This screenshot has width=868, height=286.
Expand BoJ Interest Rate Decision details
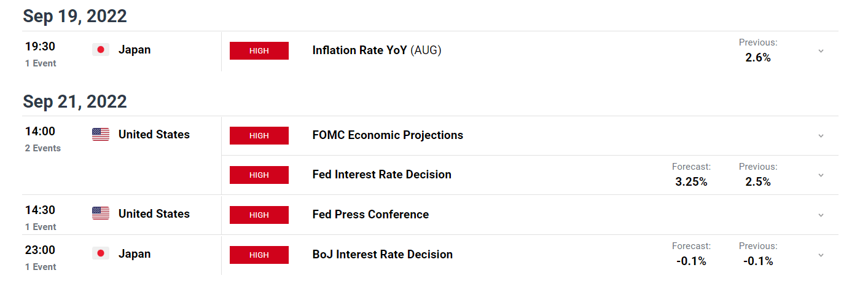click(x=821, y=255)
